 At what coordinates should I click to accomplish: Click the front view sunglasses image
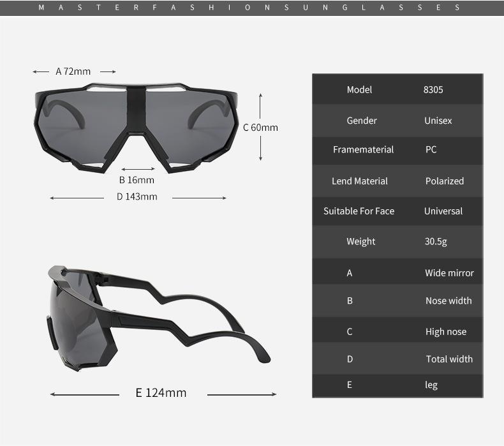(x=136, y=126)
